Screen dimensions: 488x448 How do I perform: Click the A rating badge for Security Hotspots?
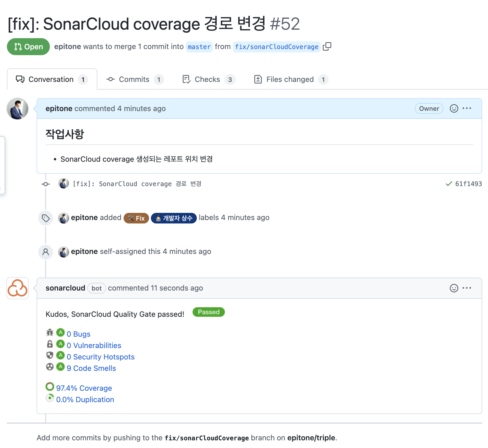tap(60, 355)
